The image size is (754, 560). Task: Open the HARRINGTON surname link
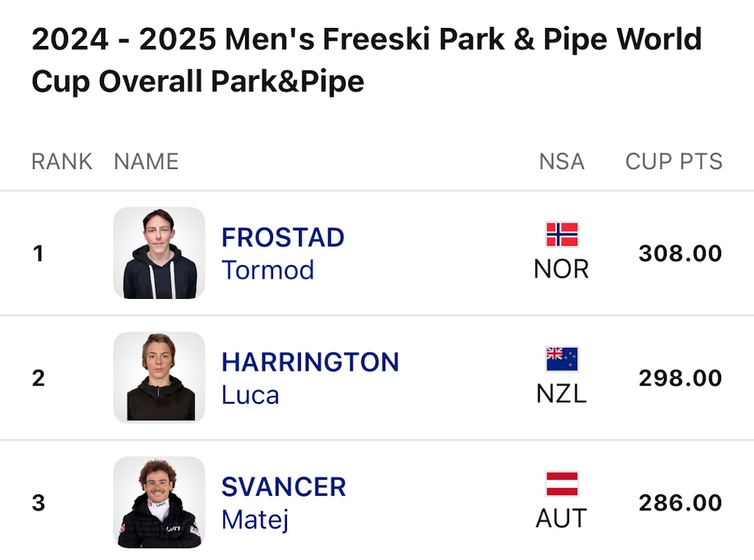coord(310,362)
